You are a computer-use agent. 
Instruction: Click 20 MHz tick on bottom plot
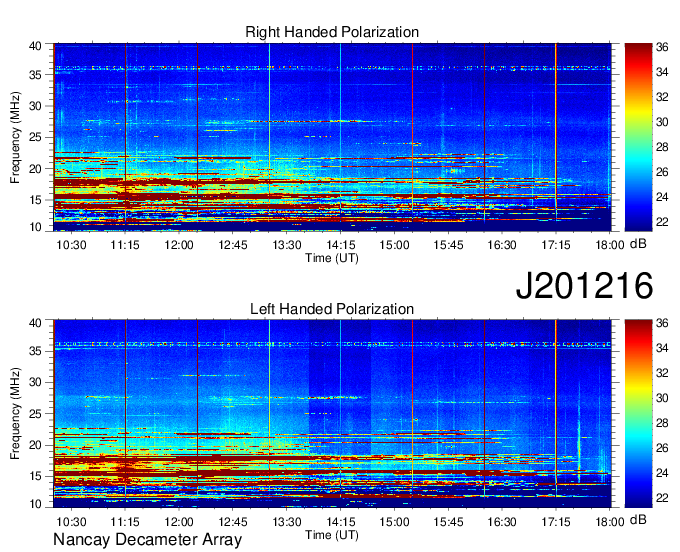(x=35, y=445)
